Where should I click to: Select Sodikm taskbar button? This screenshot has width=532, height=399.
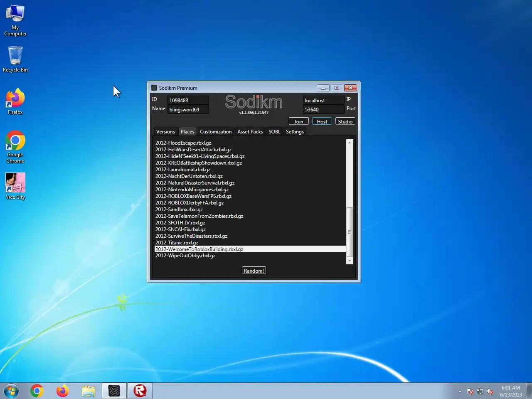114,391
